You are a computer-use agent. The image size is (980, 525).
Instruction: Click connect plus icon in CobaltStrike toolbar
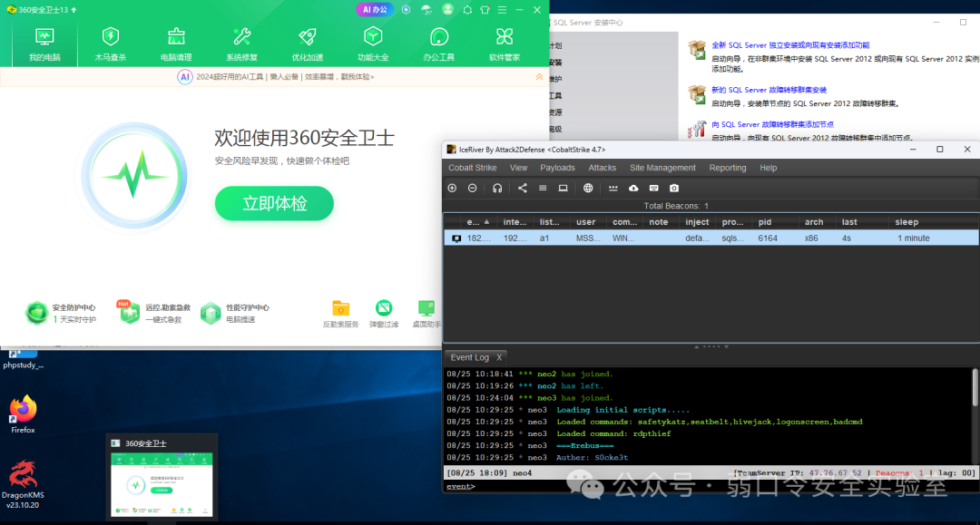pos(452,188)
